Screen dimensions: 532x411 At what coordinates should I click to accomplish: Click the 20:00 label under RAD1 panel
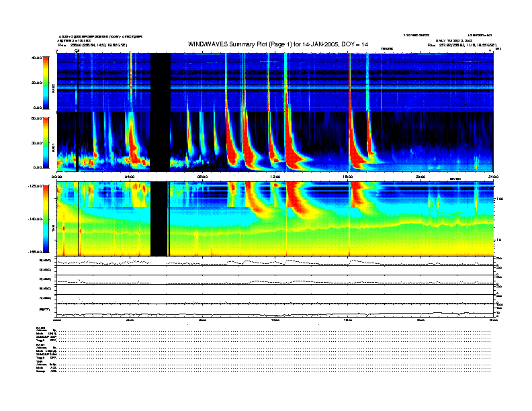420,177
